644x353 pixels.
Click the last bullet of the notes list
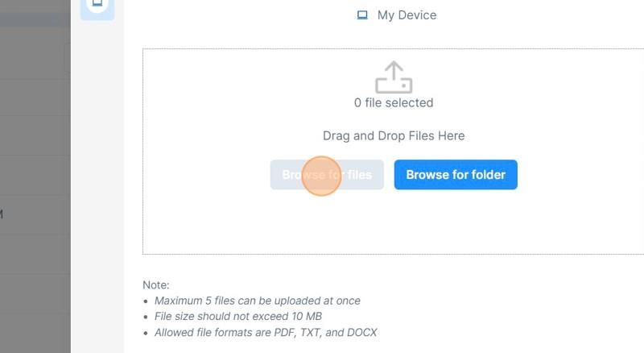point(146,333)
